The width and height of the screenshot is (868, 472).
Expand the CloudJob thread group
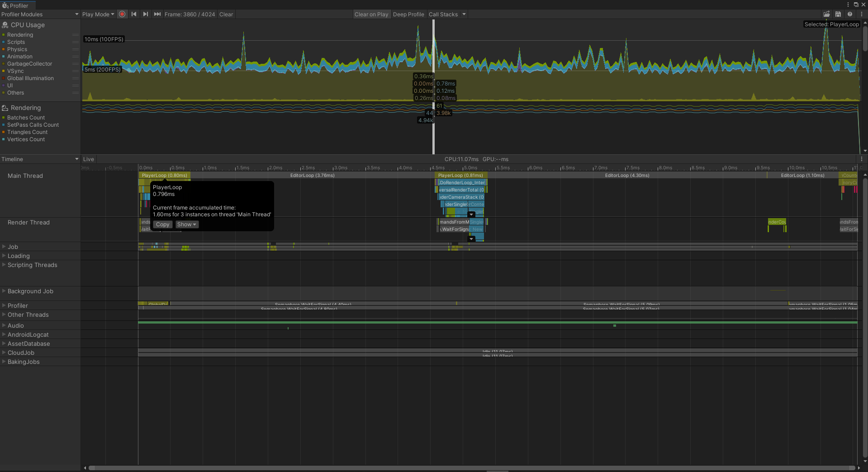point(4,353)
